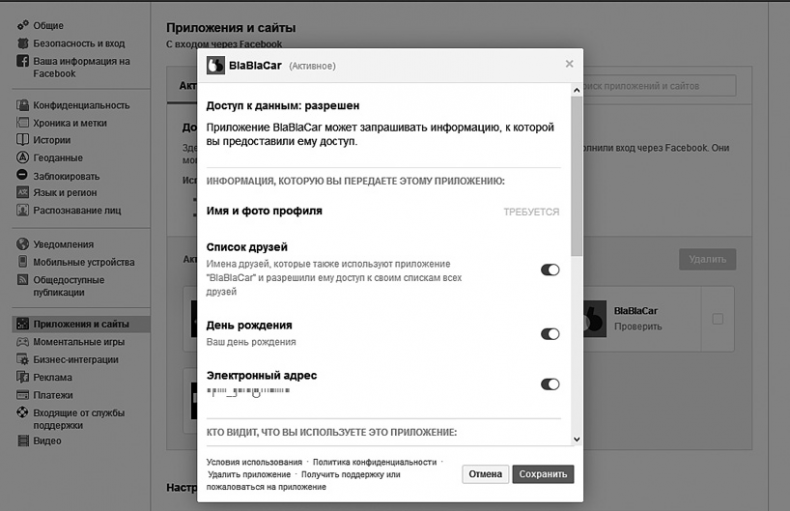
Task: Click the gears icon next to Общие
Action: pos(23,25)
